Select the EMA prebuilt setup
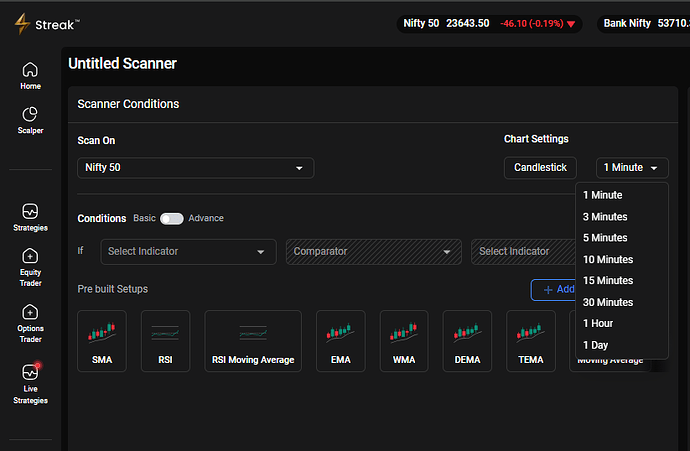Screen dimensions: 690x451 [x=341, y=341]
